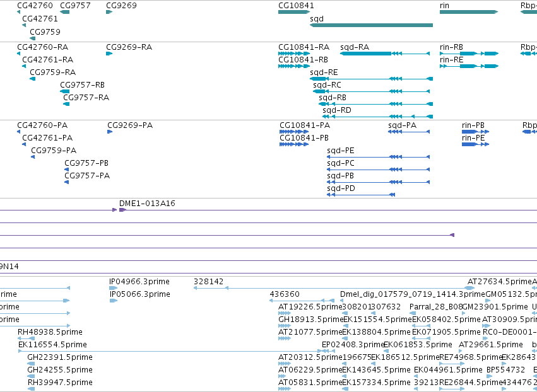Select the Parral_28_B08 label
Screen dimensions: 537x392
(436, 307)
